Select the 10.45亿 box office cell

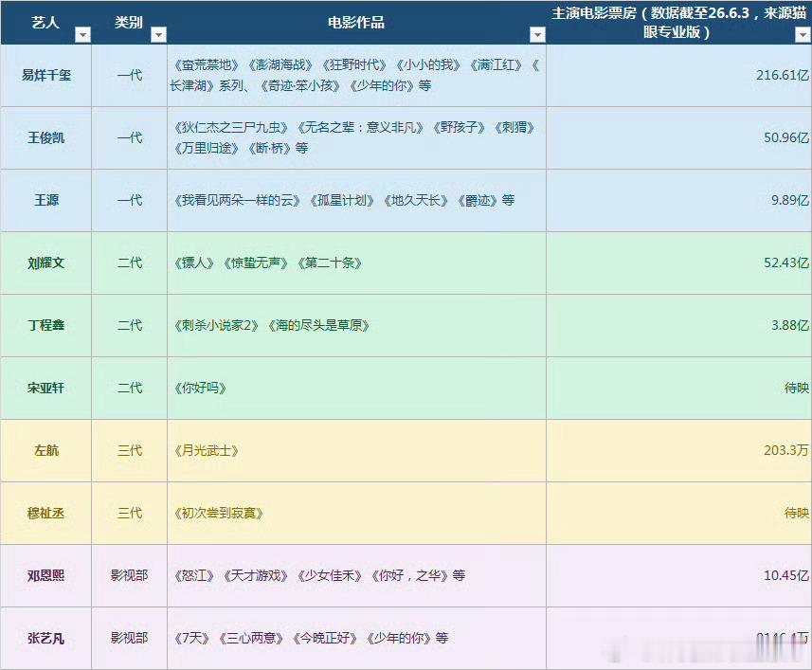click(679, 576)
